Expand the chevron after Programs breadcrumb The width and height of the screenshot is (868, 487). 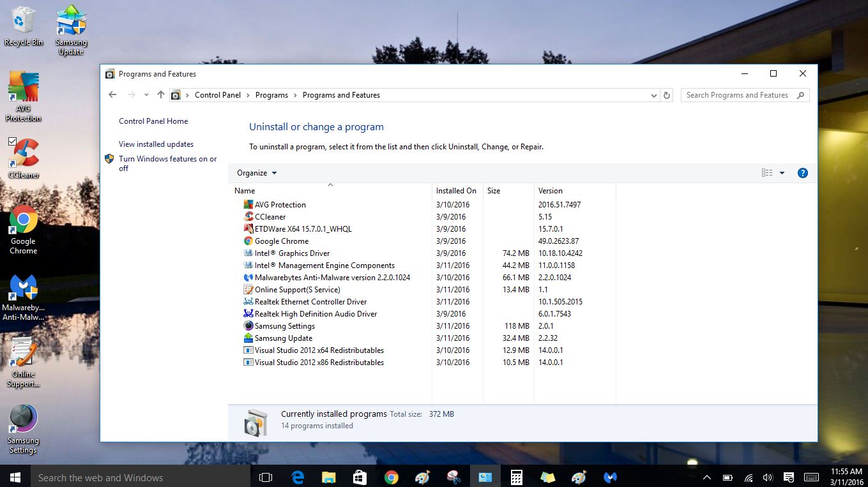pyautogui.click(x=295, y=95)
